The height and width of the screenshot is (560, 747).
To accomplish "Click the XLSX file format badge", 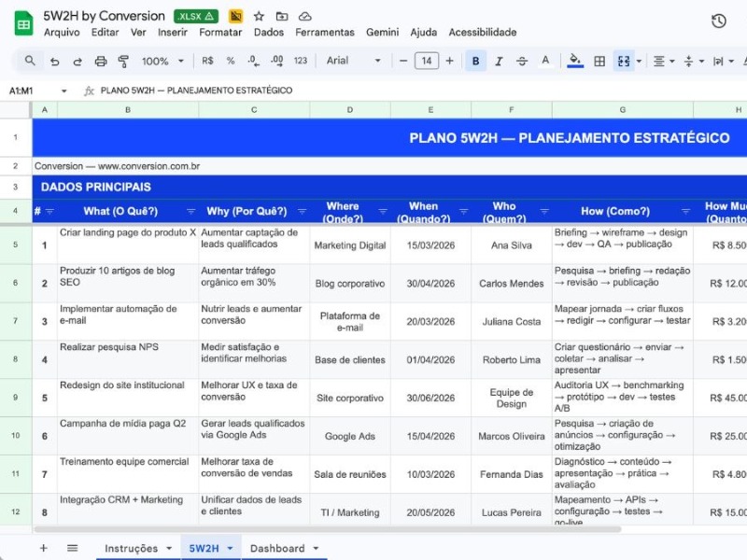I will (196, 16).
